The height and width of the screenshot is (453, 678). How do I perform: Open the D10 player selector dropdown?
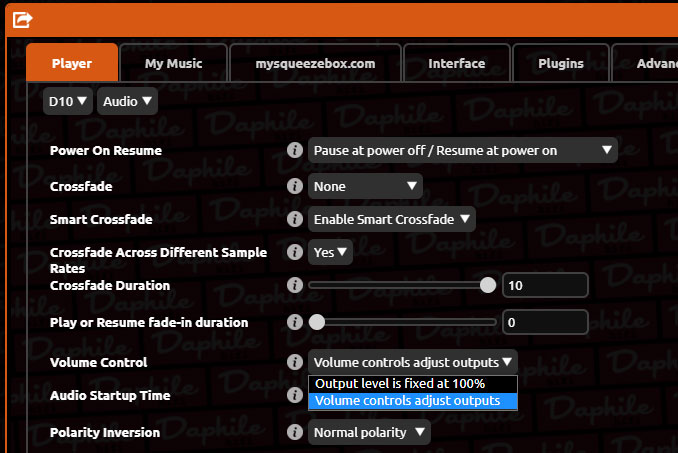[68, 100]
